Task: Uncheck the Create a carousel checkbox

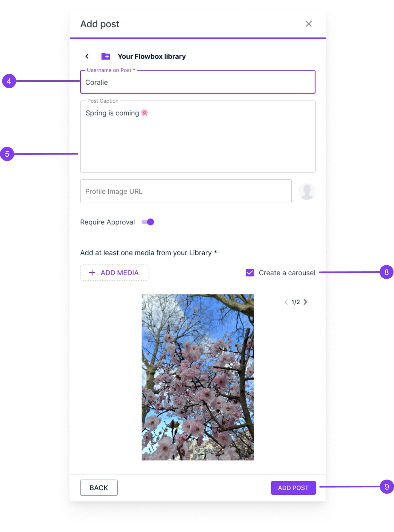Action: (250, 272)
